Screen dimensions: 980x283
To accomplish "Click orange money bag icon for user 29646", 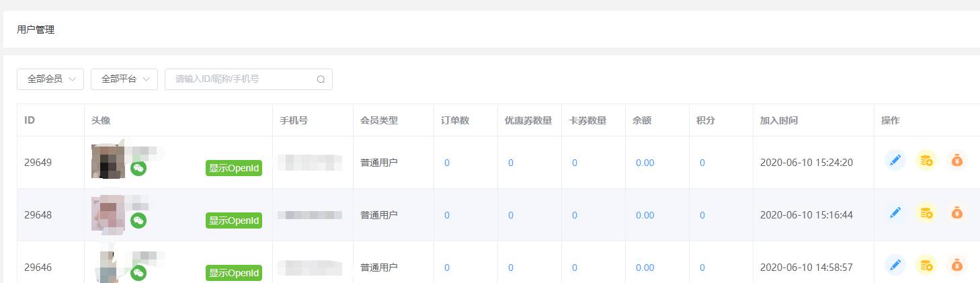I will [x=957, y=266].
